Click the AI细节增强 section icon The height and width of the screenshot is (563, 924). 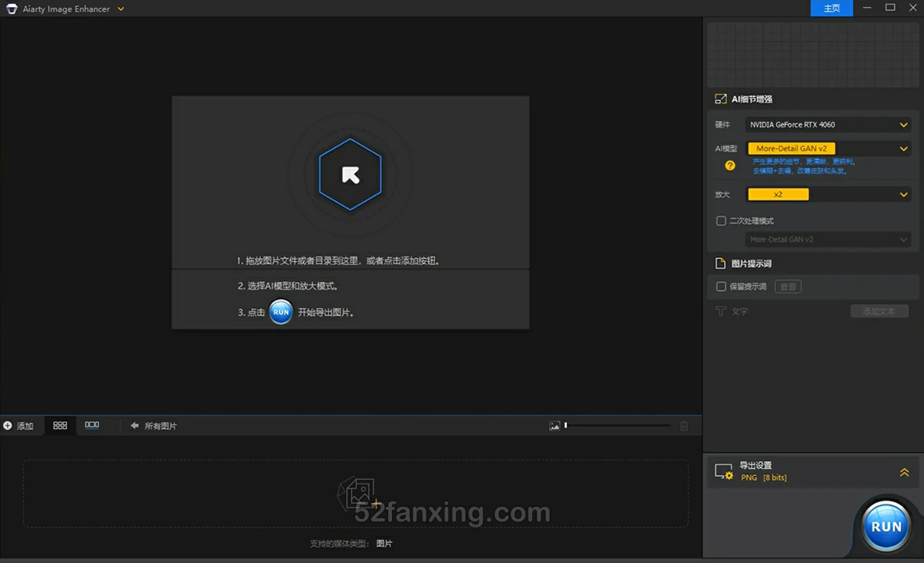click(721, 99)
